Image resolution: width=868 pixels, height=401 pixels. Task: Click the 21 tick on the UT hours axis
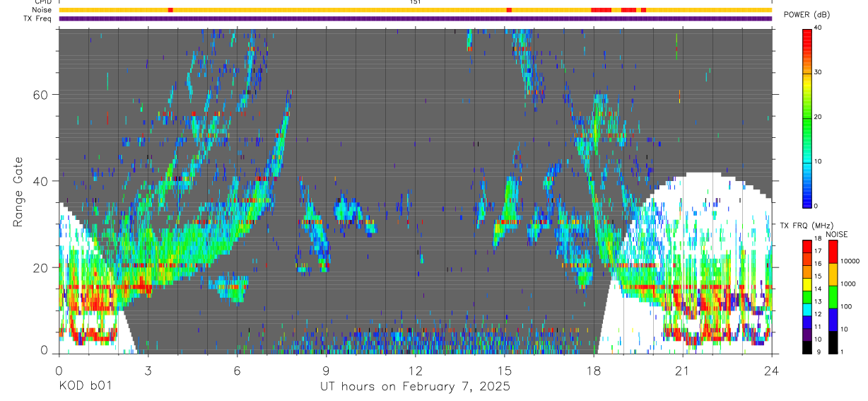point(683,370)
